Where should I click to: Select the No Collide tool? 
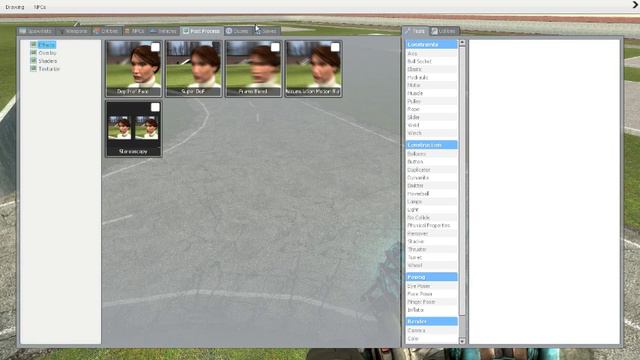431,218
